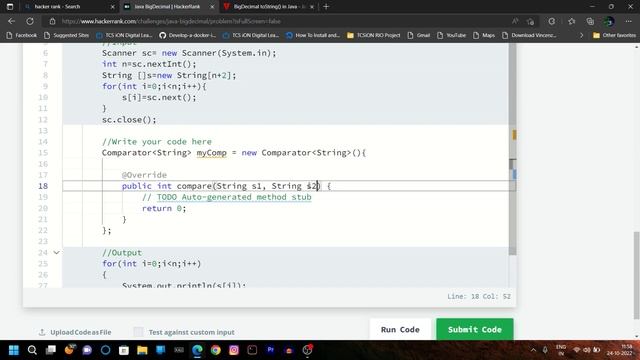Add this page to favorites
The image size is (640, 360).
point(530,21)
